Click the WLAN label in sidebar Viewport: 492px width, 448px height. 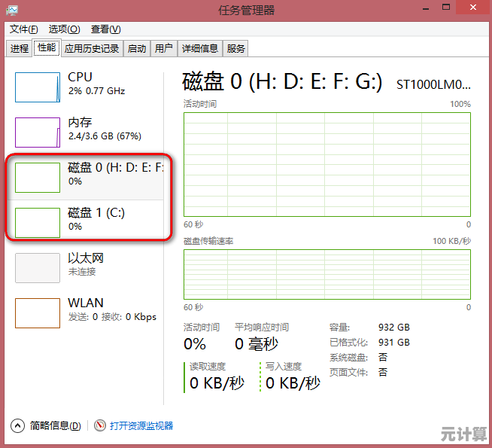[x=86, y=303]
